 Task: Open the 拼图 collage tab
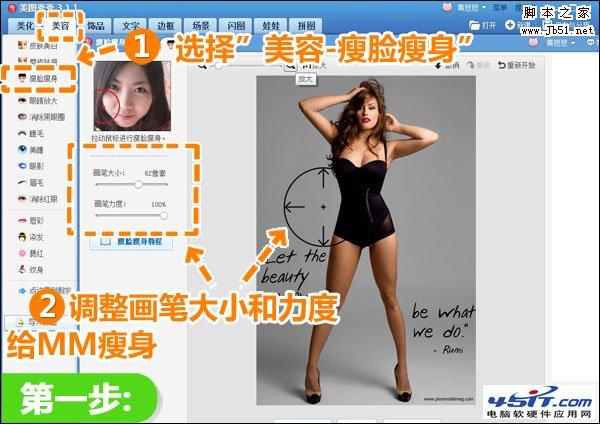point(307,26)
